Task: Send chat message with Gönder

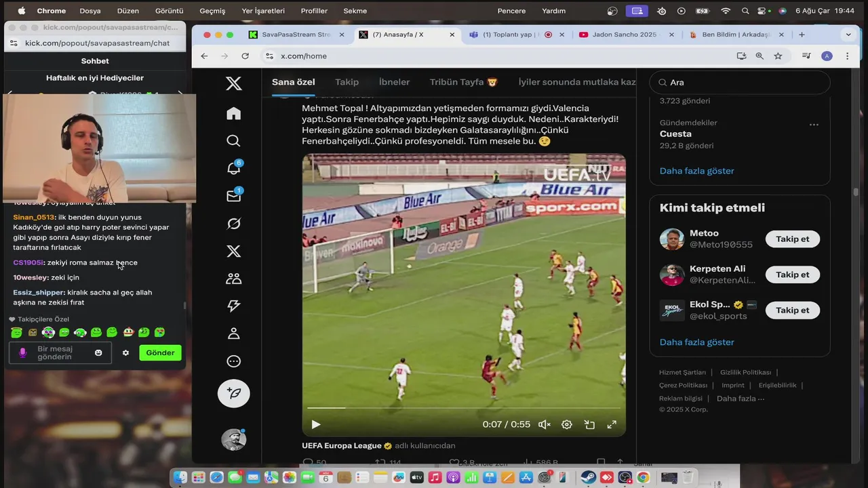Action: [x=160, y=352]
